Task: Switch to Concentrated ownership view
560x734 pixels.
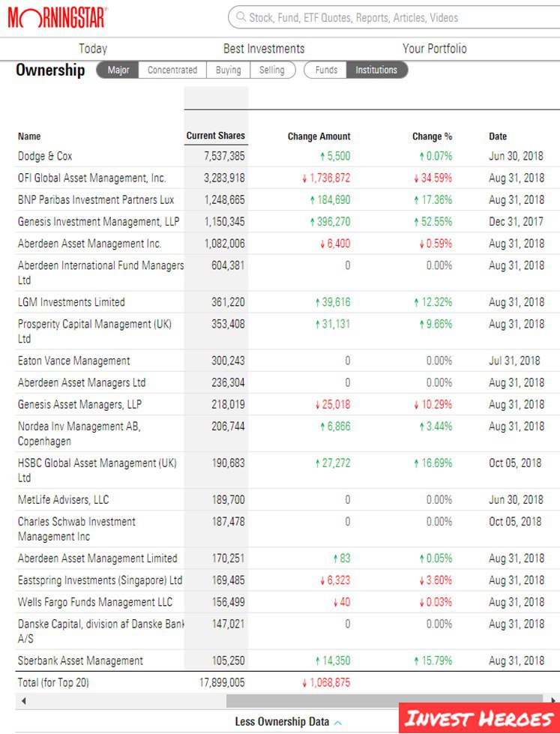Action: [172, 70]
